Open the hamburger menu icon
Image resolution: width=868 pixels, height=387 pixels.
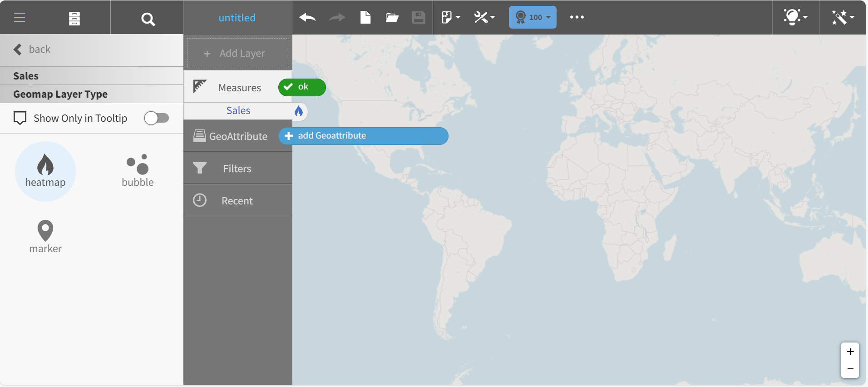click(x=20, y=18)
